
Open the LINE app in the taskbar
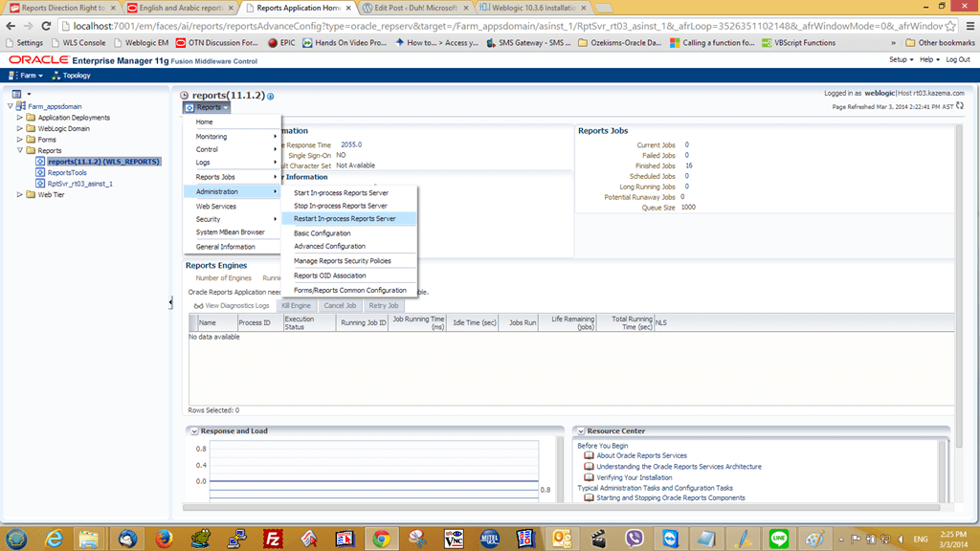click(779, 539)
